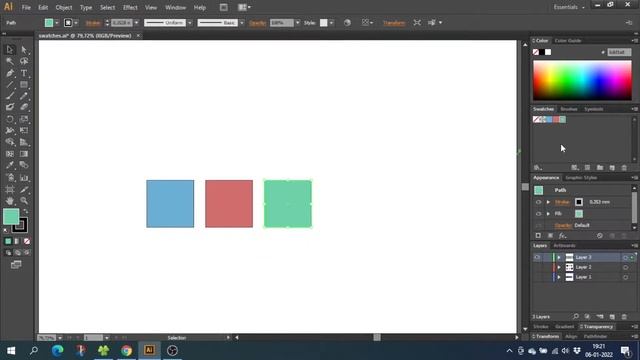This screenshot has width=640, height=360.
Task: Select the Magic Wand tool
Action: (x=10, y=61)
